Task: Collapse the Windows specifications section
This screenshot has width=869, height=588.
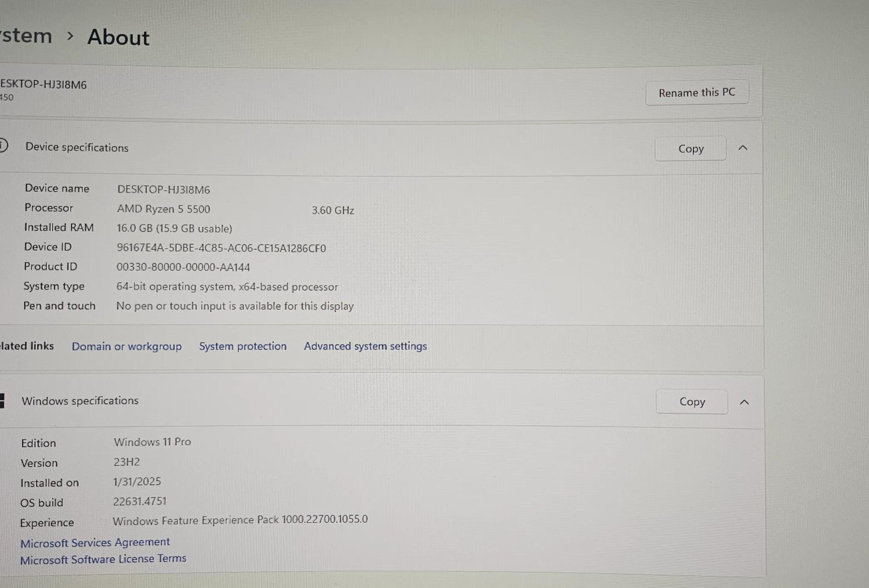Action: 744,402
